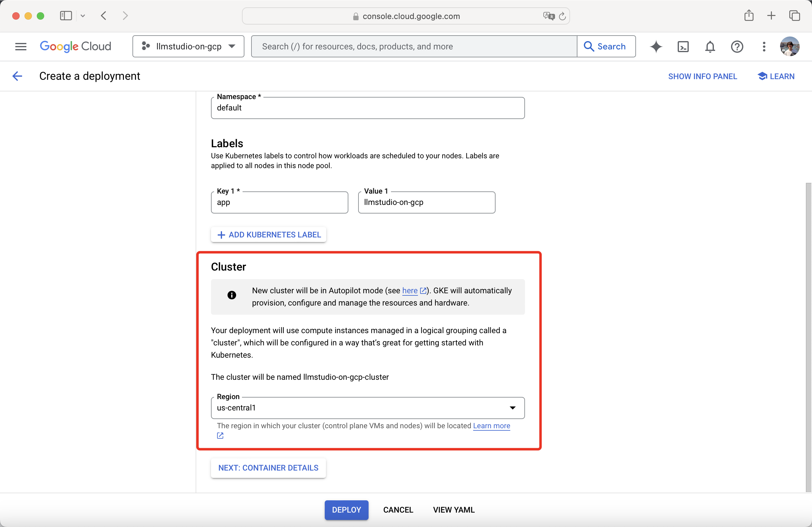Show the info panel

coord(702,76)
